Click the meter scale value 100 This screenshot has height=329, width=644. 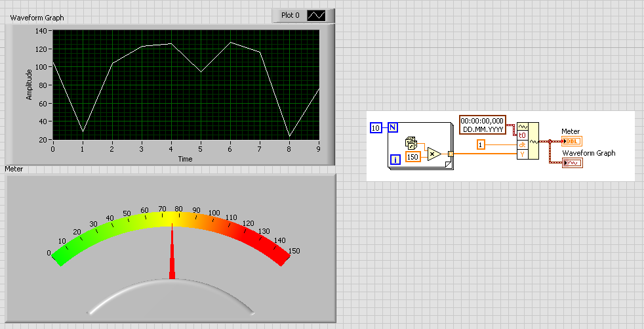coord(214,213)
